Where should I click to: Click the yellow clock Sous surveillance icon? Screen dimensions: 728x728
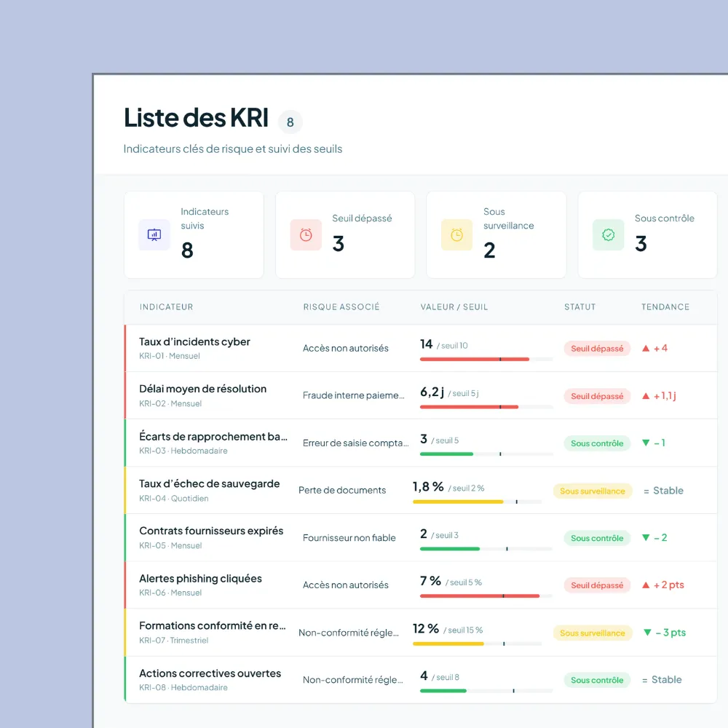(x=457, y=235)
